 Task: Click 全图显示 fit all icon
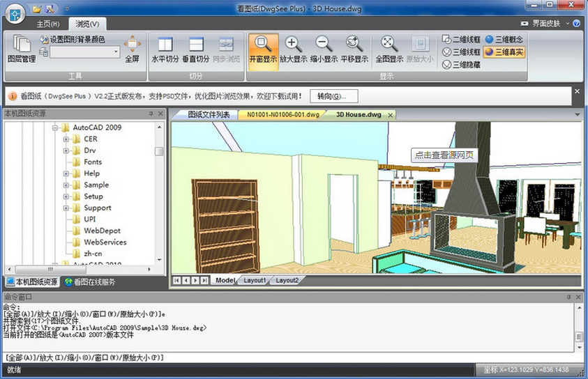click(389, 49)
